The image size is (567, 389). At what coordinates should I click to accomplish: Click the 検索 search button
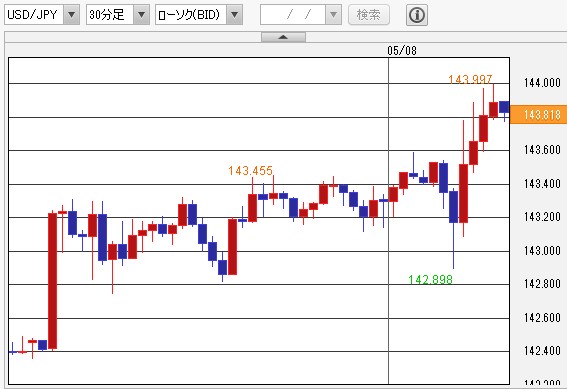pyautogui.click(x=369, y=15)
